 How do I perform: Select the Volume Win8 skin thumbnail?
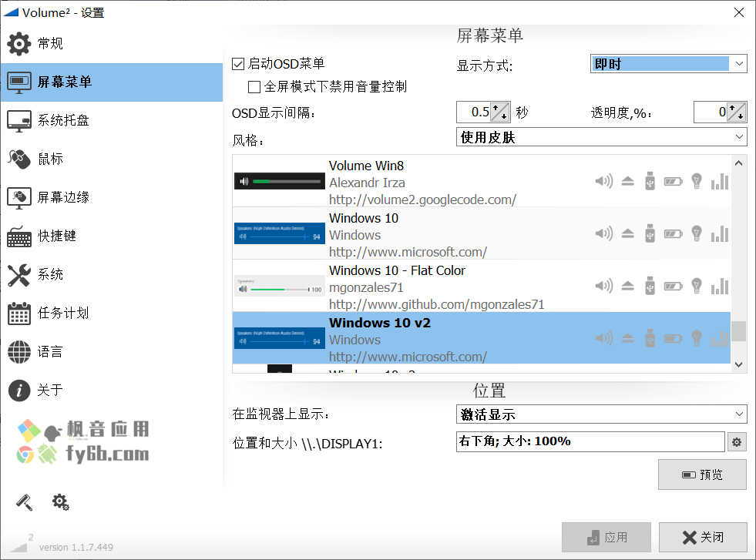point(280,181)
